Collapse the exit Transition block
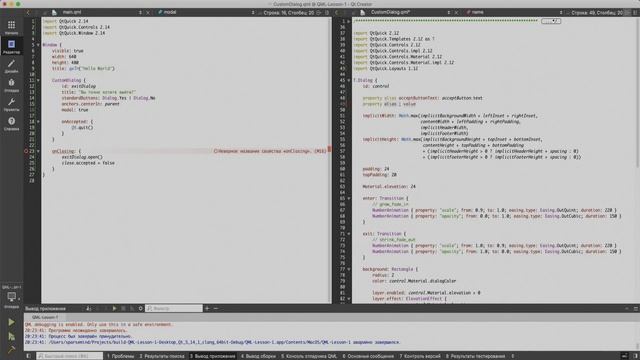This screenshot has width=640, height=360. (349, 234)
